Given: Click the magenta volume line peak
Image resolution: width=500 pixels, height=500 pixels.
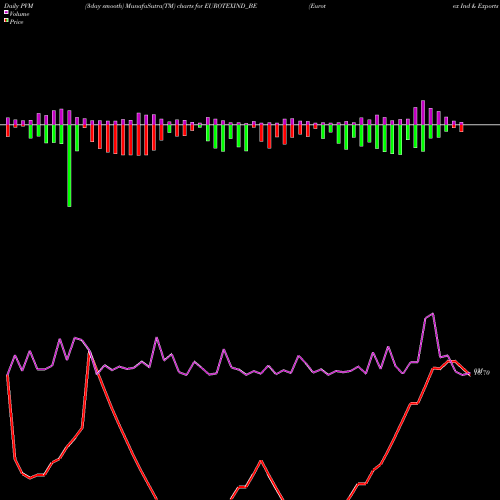Looking at the screenshot, I should click(433, 313).
